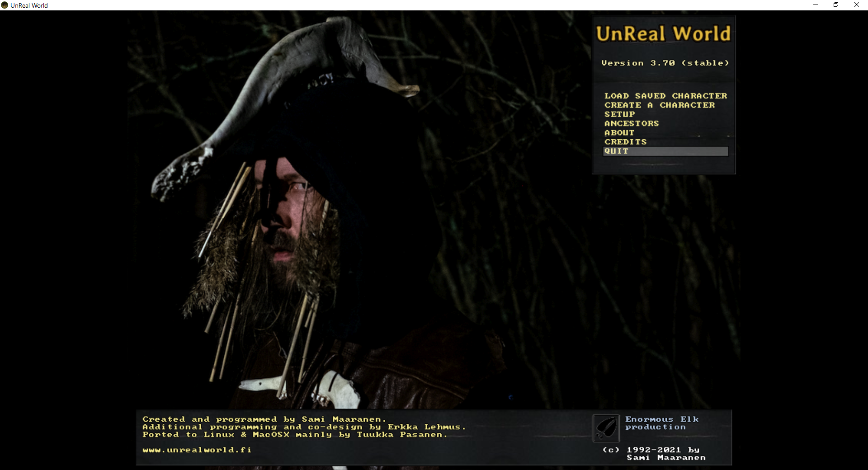Click the 'Created and programmed by Sami Maaranen' line
Screen dimensions: 868x470
click(x=264, y=419)
